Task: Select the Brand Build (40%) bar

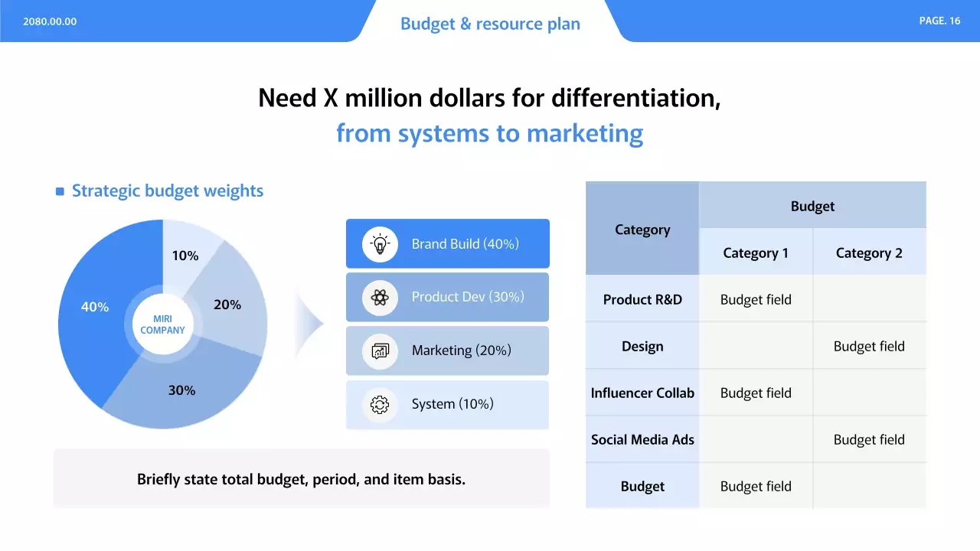Action: point(448,244)
